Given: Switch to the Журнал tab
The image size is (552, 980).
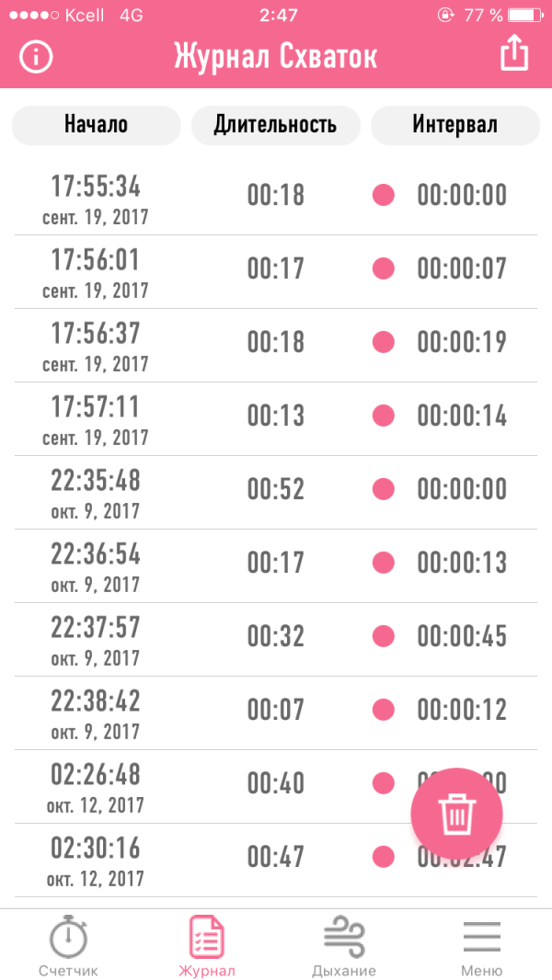Looking at the screenshot, I should point(207,947).
